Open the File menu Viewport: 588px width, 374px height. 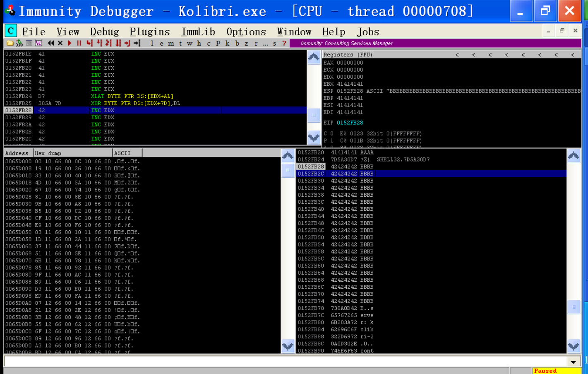tap(34, 31)
